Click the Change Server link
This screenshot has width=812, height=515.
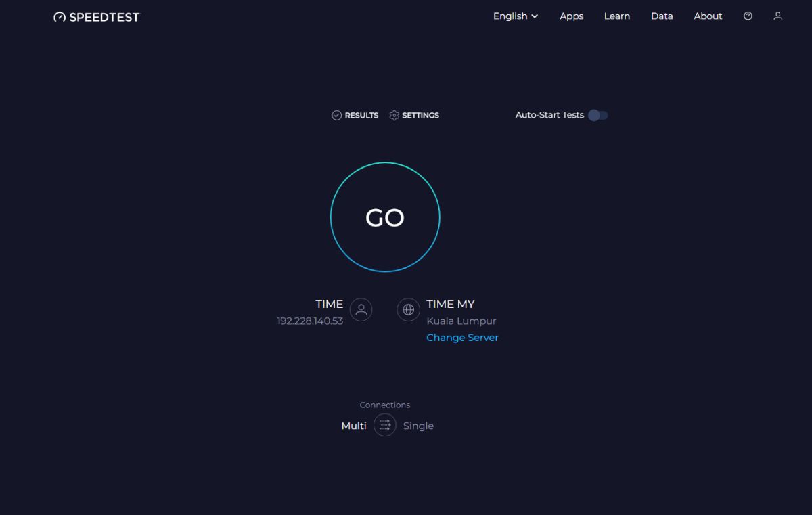462,337
